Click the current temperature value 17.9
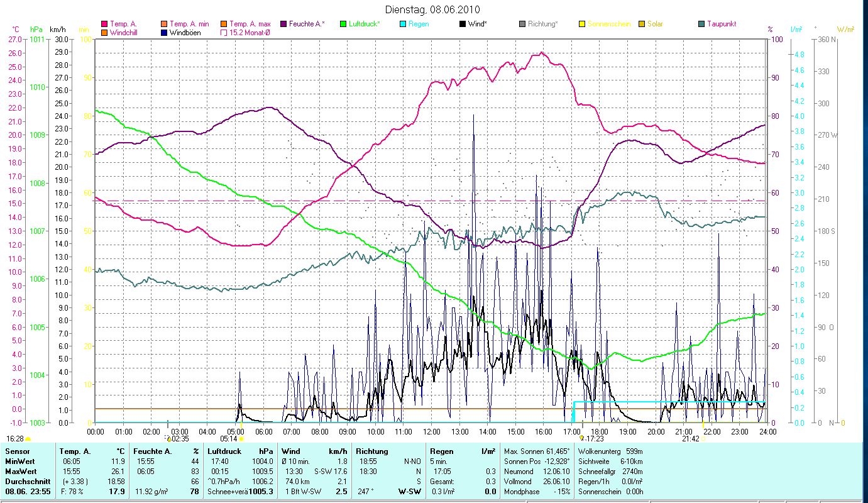This screenshot has width=868, height=503. click(117, 492)
